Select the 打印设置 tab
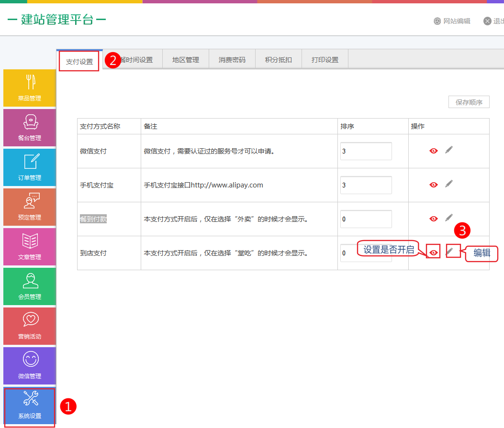The width and height of the screenshot is (504, 428). pyautogui.click(x=325, y=60)
